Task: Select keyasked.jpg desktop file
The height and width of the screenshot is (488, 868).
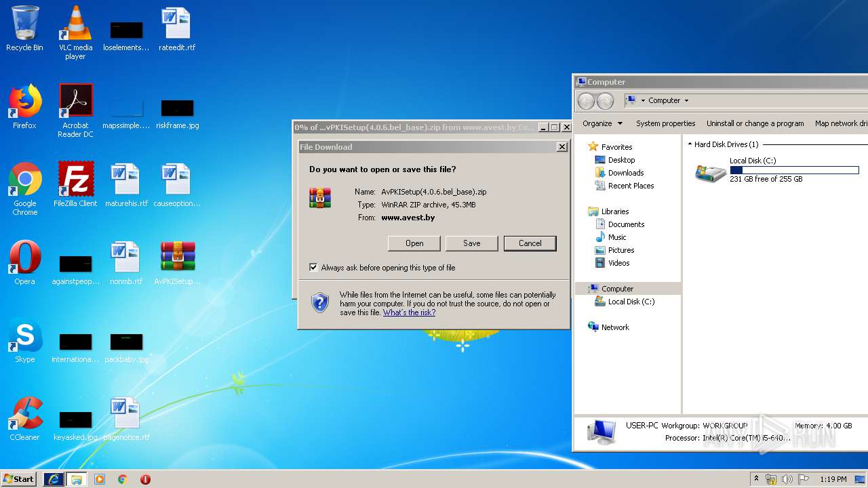Action: point(75,425)
